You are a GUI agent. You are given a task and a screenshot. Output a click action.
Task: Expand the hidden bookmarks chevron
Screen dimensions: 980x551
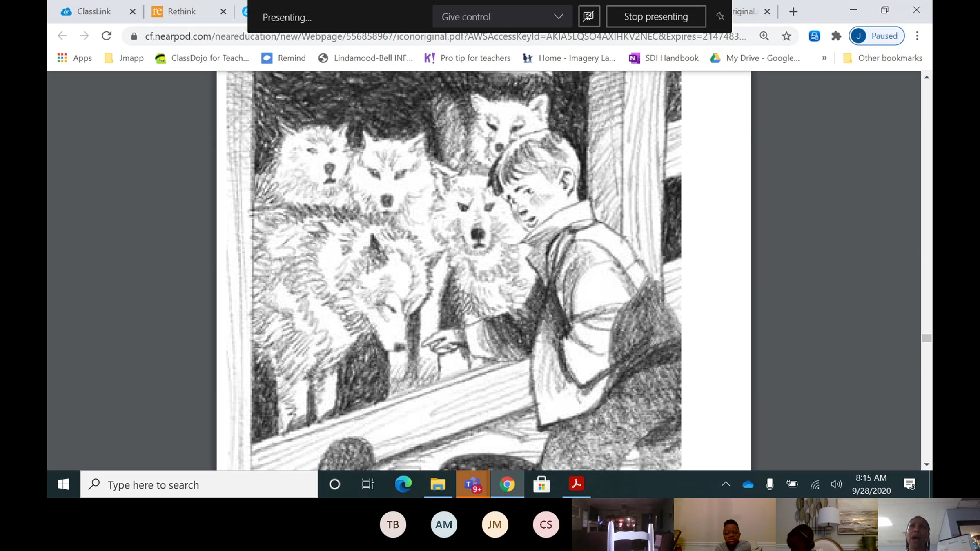point(824,58)
